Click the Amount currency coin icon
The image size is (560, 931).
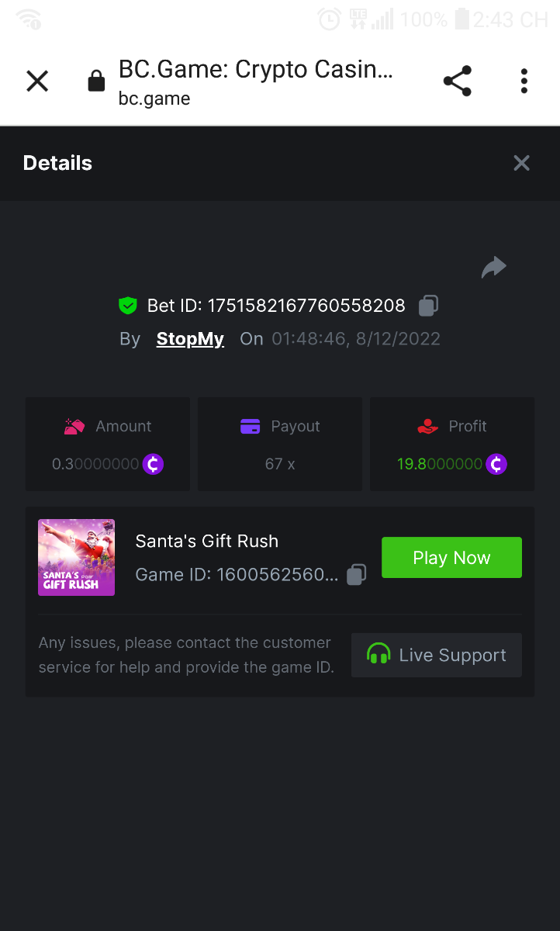tap(153, 464)
